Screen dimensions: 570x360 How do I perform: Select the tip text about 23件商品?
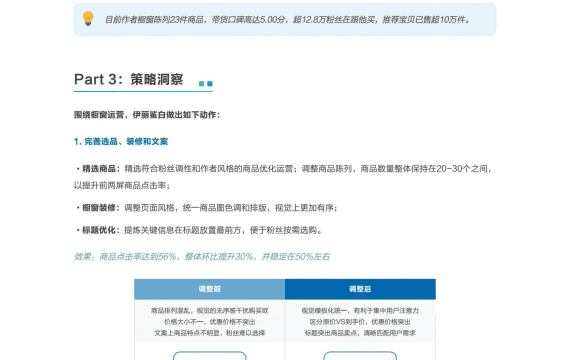coord(287,20)
